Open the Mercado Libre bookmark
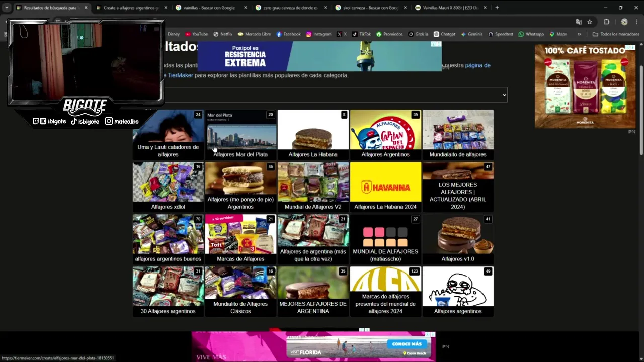The image size is (644, 362). pyautogui.click(x=254, y=34)
